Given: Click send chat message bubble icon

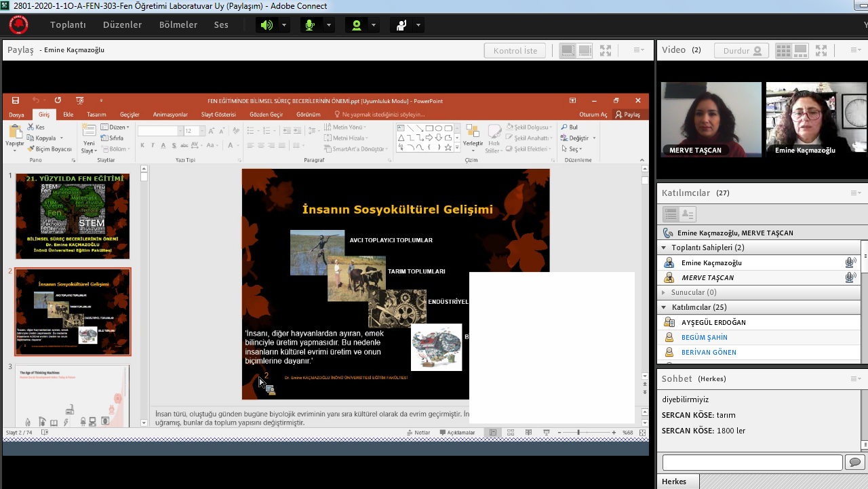Looking at the screenshot, I should 854,463.
